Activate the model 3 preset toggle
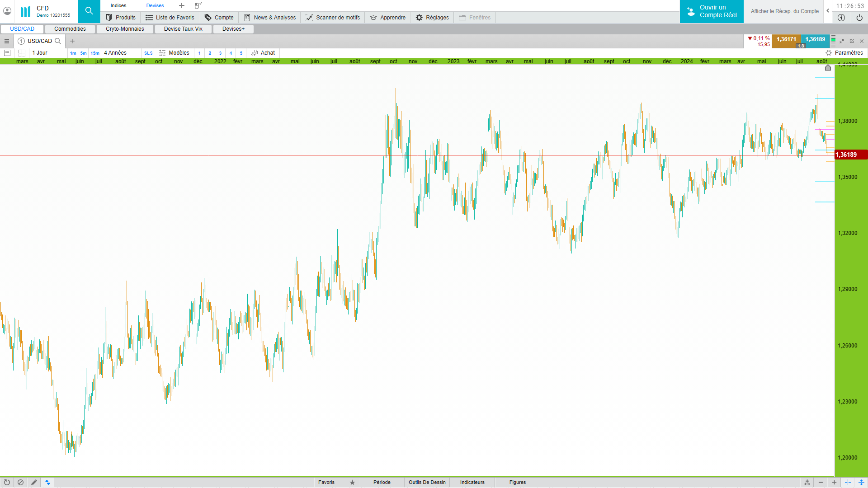The width and height of the screenshot is (868, 488). 220,53
